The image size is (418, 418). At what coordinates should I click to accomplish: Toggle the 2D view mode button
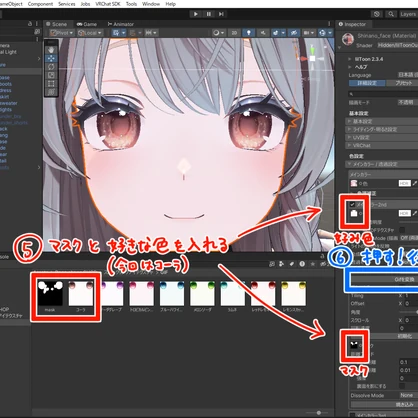[234, 33]
